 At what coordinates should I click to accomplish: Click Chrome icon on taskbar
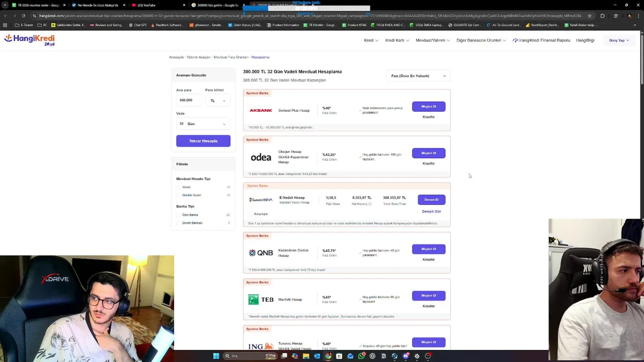click(328, 356)
